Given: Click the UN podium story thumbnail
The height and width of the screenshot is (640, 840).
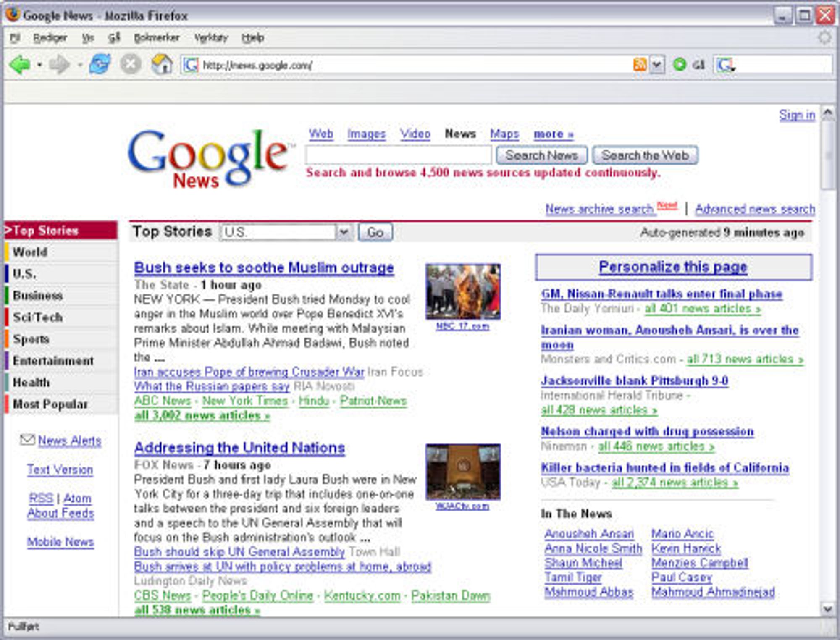Looking at the screenshot, I should coord(463,472).
